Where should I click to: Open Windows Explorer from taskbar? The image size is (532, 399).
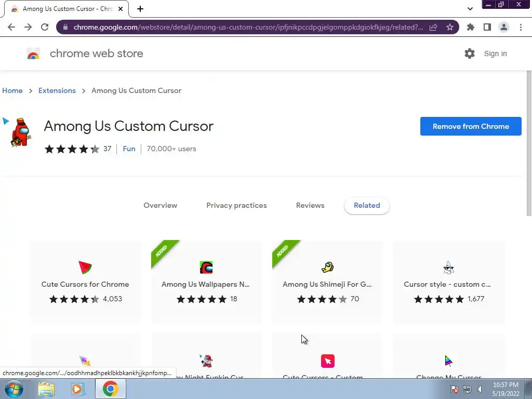46,389
